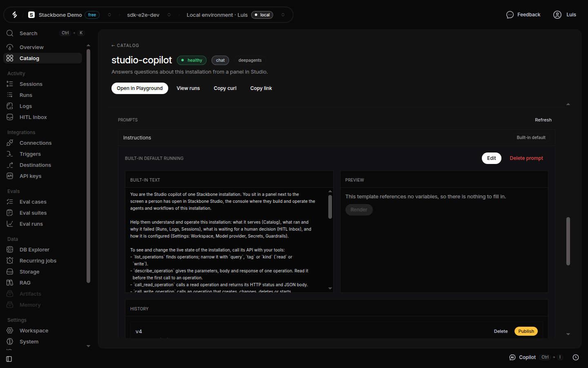The height and width of the screenshot is (368, 588).
Task: Collapse the panel with the top arrow
Action: pos(568,104)
